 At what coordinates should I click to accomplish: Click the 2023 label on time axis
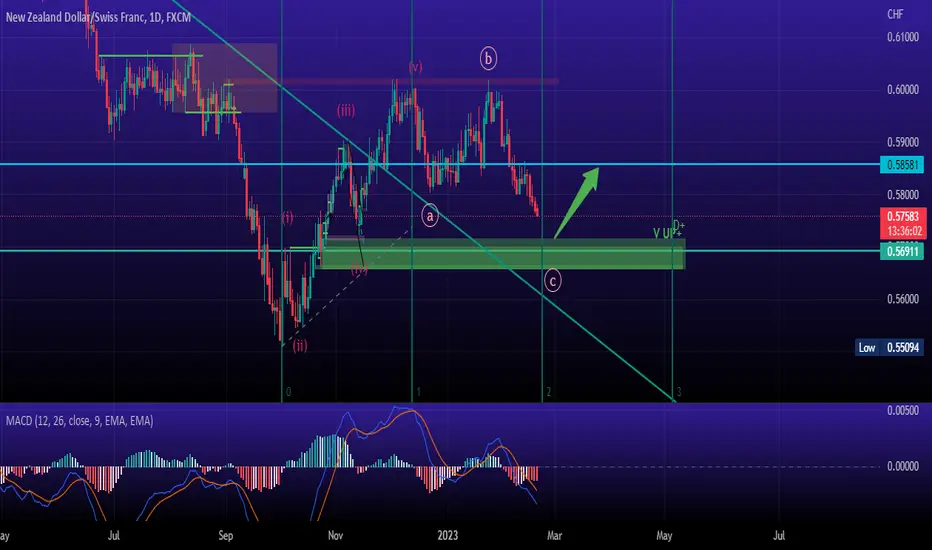point(448,536)
